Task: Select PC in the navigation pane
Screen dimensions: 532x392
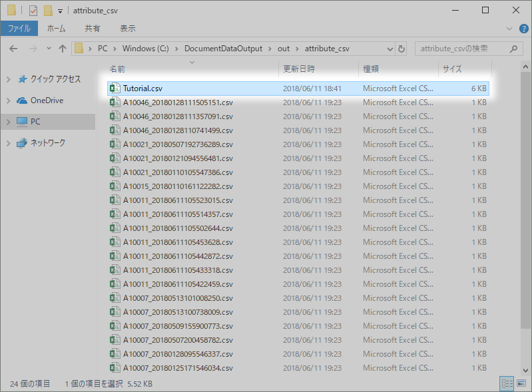Action: click(35, 122)
